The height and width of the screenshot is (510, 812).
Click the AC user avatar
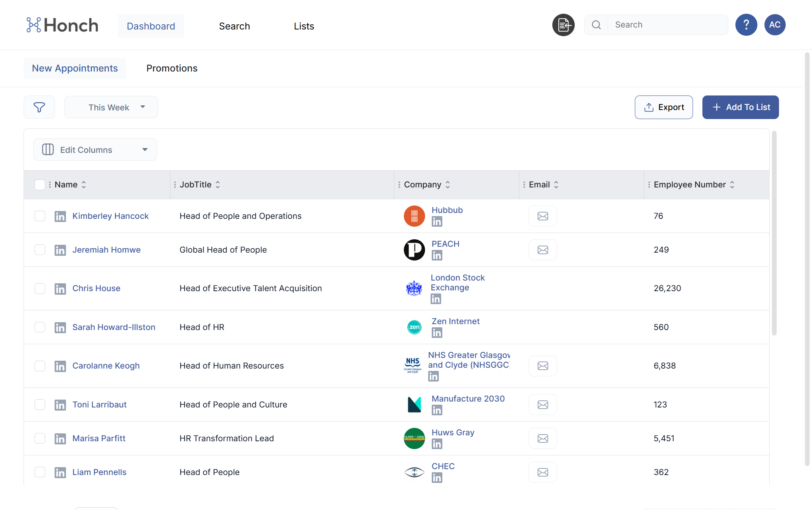(775, 25)
